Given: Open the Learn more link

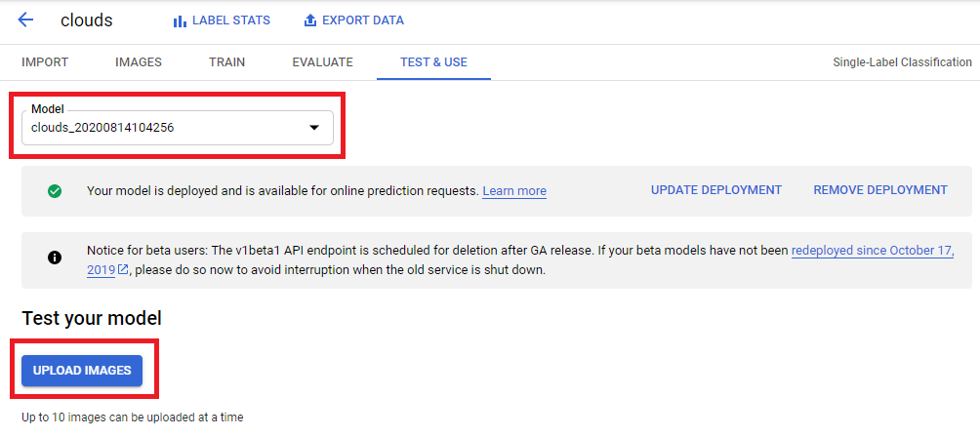Looking at the screenshot, I should (x=514, y=191).
